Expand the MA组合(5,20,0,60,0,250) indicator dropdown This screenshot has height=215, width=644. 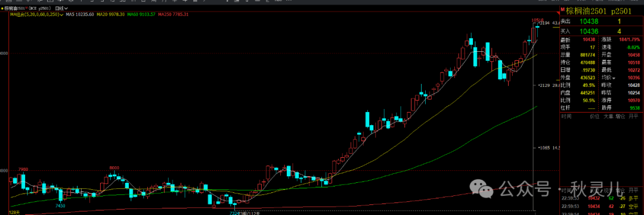(37, 14)
